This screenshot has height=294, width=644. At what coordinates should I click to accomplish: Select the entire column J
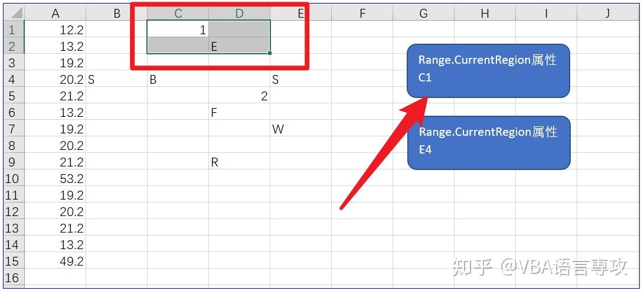click(607, 13)
